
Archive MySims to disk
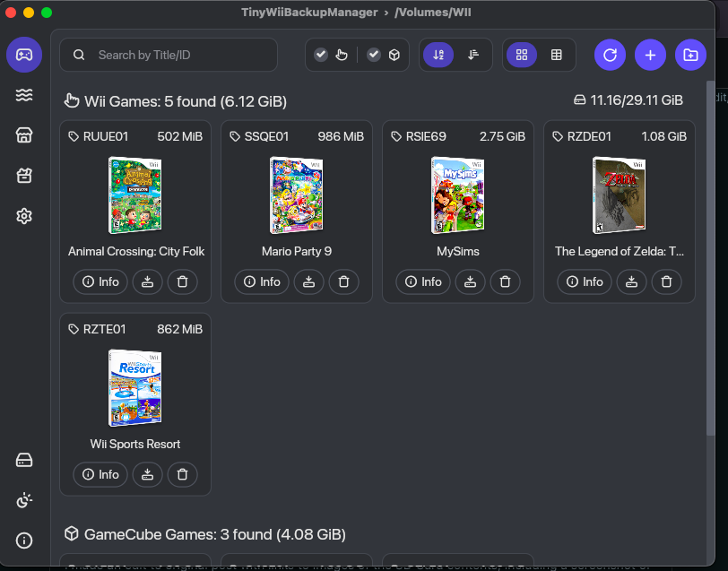[471, 281]
